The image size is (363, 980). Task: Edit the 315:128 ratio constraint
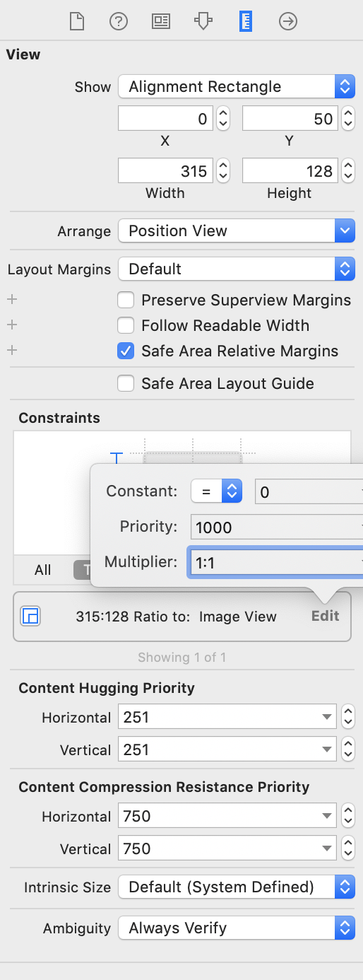326,616
